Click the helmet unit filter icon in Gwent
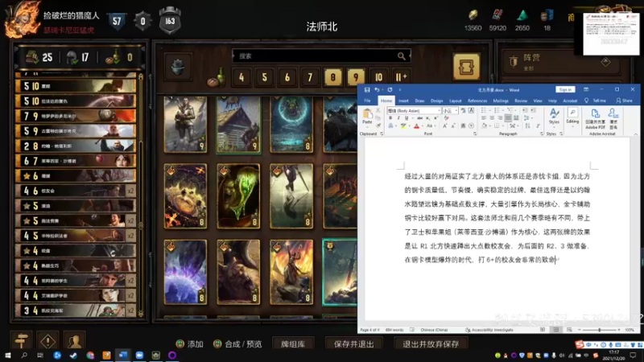The width and height of the screenshot is (644, 362). click(178, 68)
